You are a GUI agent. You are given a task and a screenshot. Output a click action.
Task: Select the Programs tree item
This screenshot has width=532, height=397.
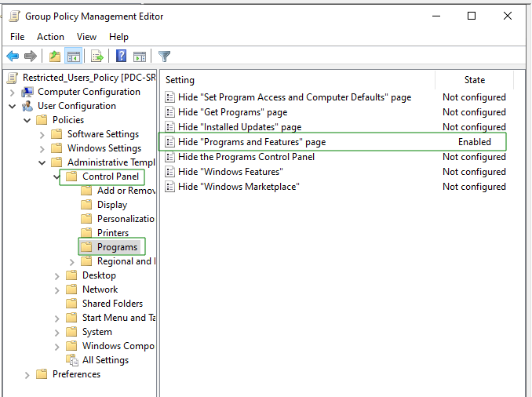(117, 247)
